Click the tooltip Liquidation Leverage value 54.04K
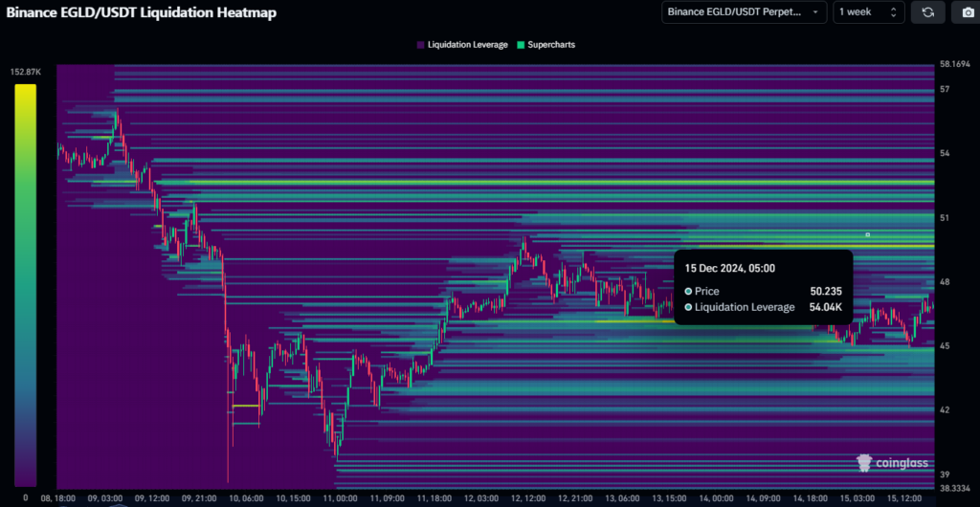 pyautogui.click(x=826, y=307)
